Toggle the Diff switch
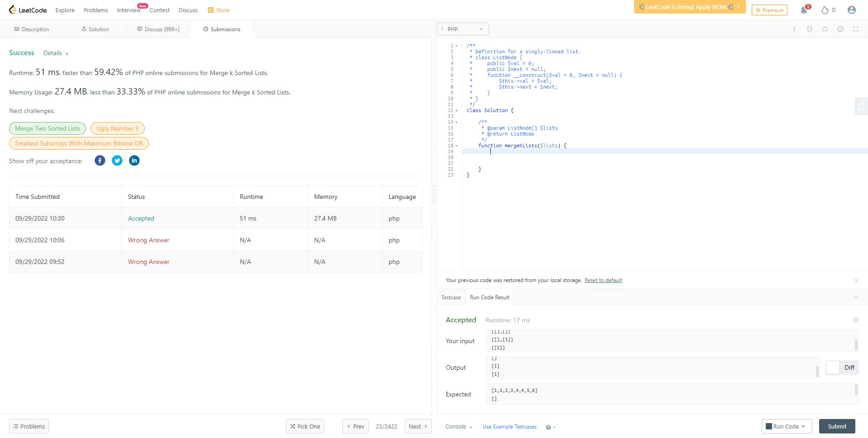This screenshot has width=868, height=438. coord(842,367)
